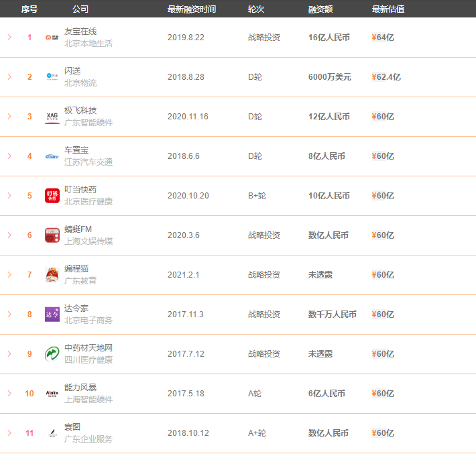Click the 极飞科技 XAG logo icon
The width and height of the screenshot is (476, 454).
[x=52, y=117]
